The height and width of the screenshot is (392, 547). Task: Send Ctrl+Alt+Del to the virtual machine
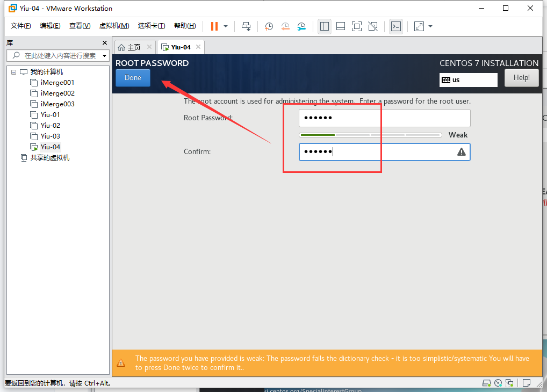pos(246,26)
